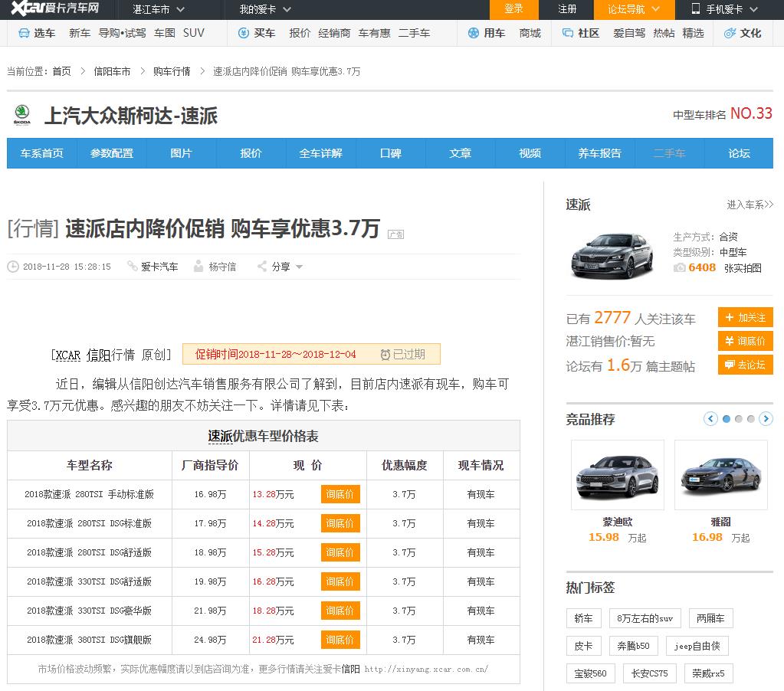Click the 文化 icon in navigation
This screenshot has width=784, height=691.
[x=730, y=34]
